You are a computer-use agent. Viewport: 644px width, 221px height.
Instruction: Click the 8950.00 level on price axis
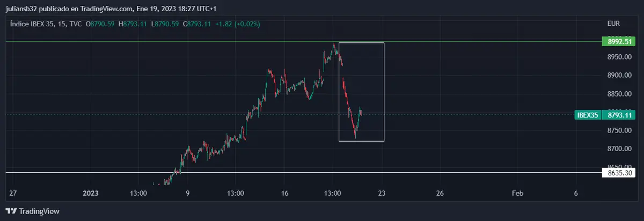tap(618, 57)
